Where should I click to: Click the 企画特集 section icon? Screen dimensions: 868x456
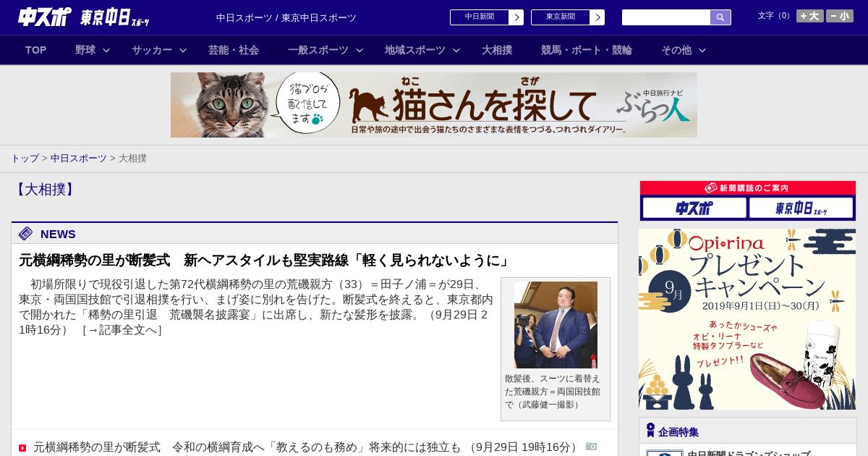coord(650,431)
